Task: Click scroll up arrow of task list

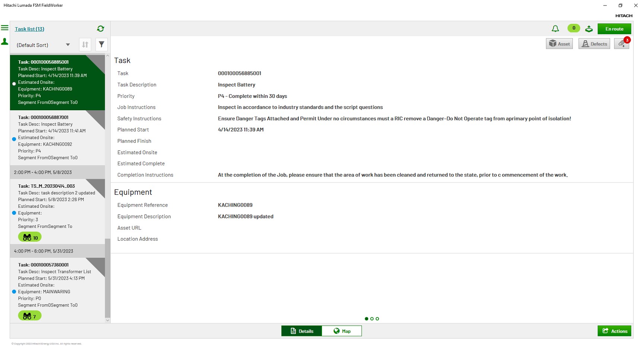Action: click(108, 56)
